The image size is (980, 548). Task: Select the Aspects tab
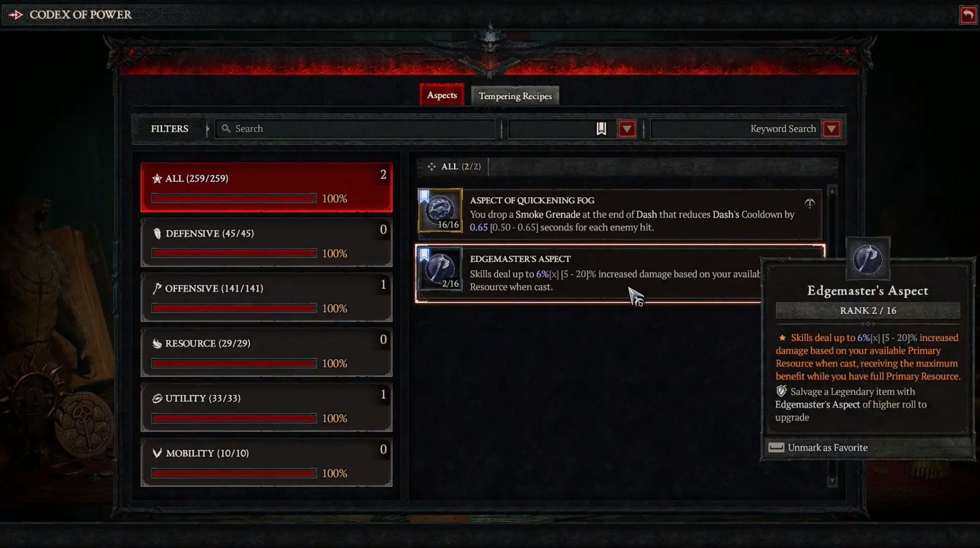tap(442, 95)
